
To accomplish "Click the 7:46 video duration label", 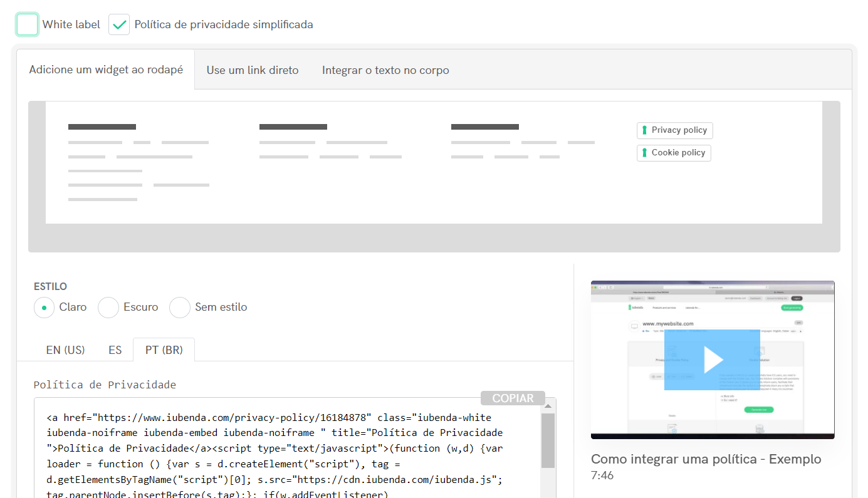I will click(602, 475).
